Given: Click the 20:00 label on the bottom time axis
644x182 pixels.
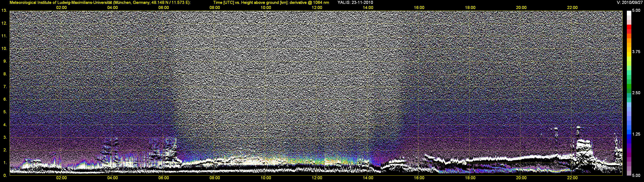Looking at the screenshot, I should [x=521, y=178].
